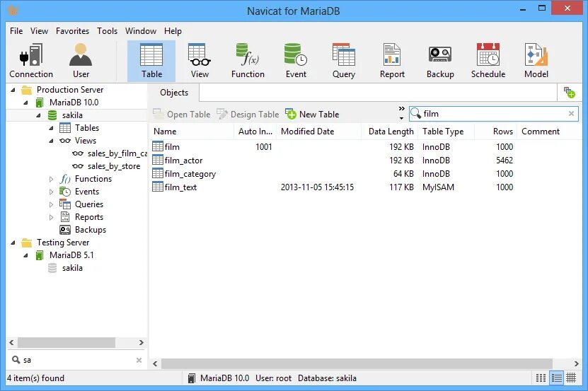Select the Backups tree node

click(x=91, y=230)
